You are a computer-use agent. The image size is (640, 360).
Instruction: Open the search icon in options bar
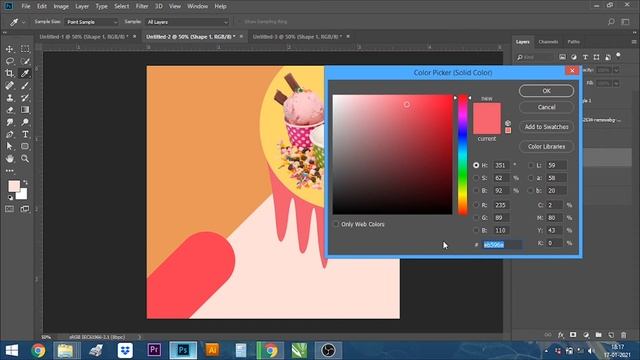(x=611, y=22)
